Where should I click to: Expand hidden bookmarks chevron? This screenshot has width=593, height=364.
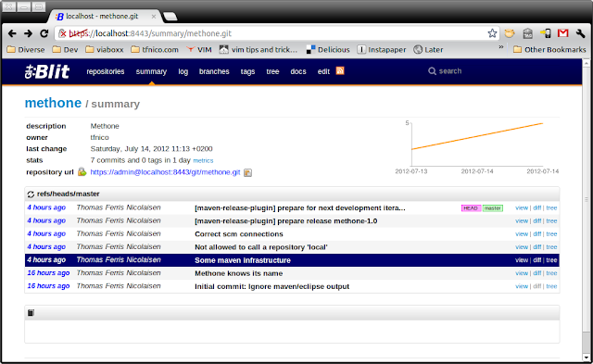501,47
